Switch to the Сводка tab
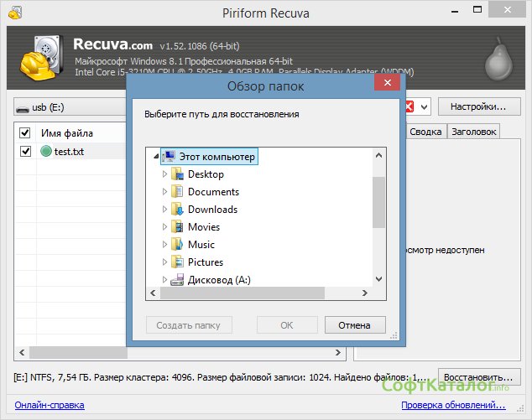Screen dimensions: 532x420 (425, 132)
